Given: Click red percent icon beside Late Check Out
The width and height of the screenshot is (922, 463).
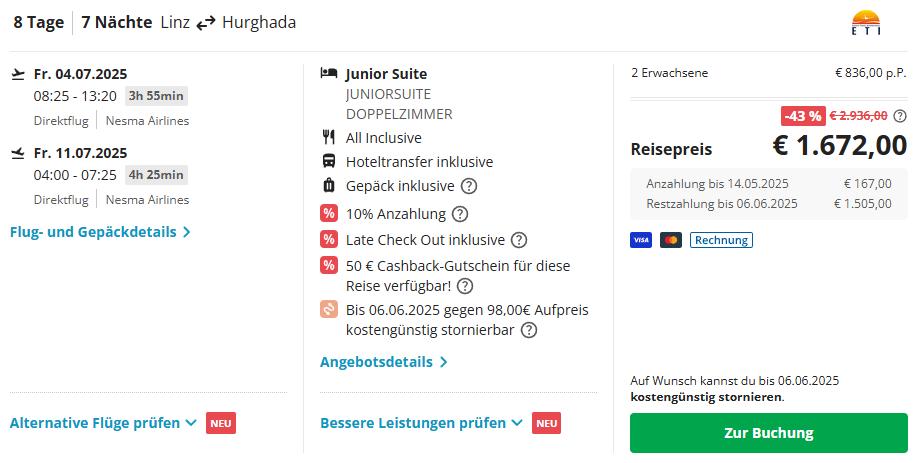Looking at the screenshot, I should click(x=329, y=239).
